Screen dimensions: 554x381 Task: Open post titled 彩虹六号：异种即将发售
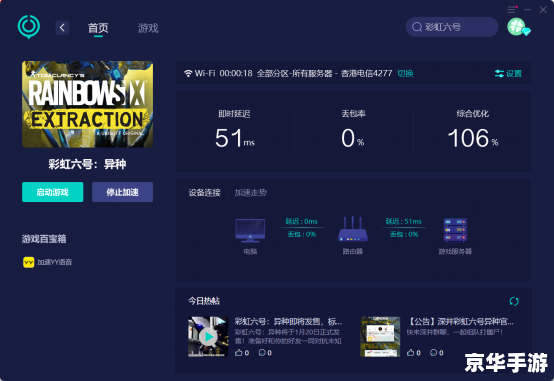[288, 321]
